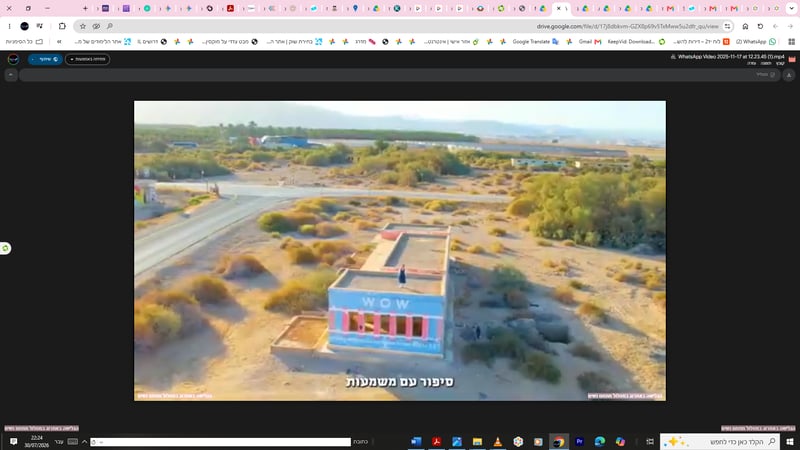Click the Chrome icon in the taskbar
The height and width of the screenshot is (450, 800).
tap(559, 441)
